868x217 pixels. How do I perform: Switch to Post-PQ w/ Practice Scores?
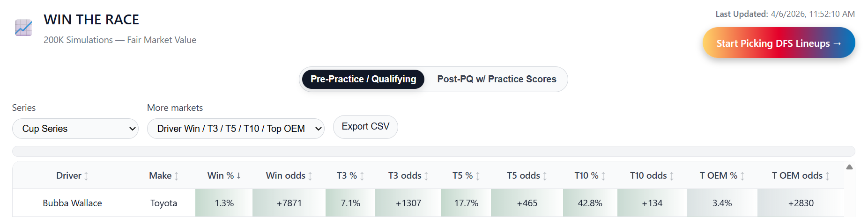(497, 80)
